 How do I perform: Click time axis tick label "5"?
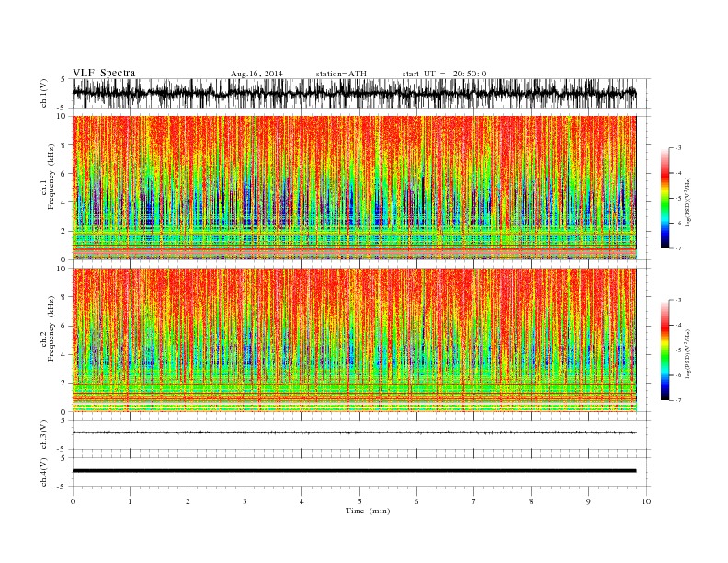(359, 501)
